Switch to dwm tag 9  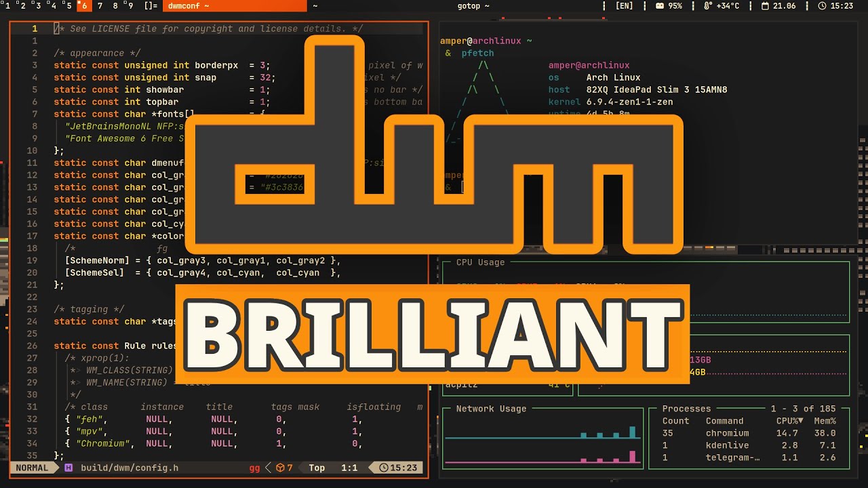[x=130, y=5]
